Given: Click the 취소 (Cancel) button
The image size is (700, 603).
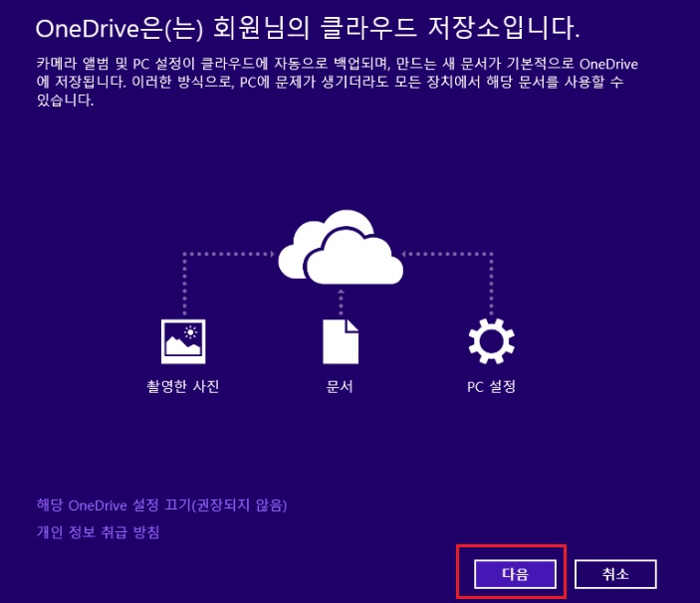Looking at the screenshot, I should (615, 574).
